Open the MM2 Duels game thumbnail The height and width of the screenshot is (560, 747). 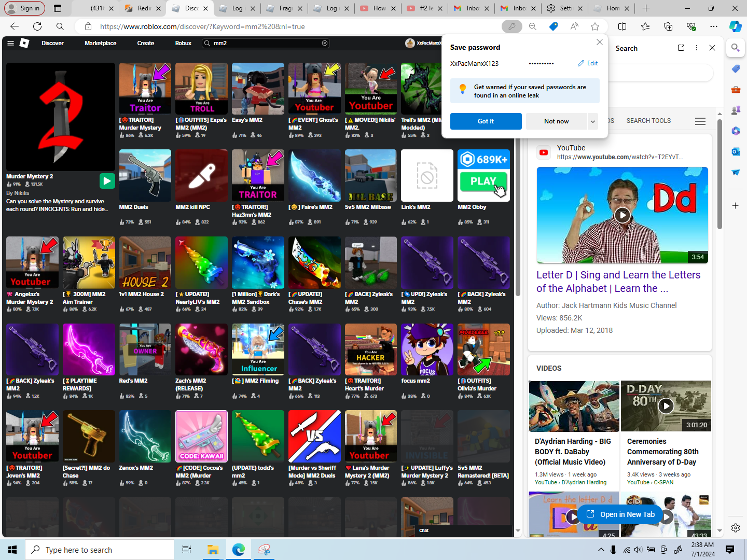pos(145,175)
